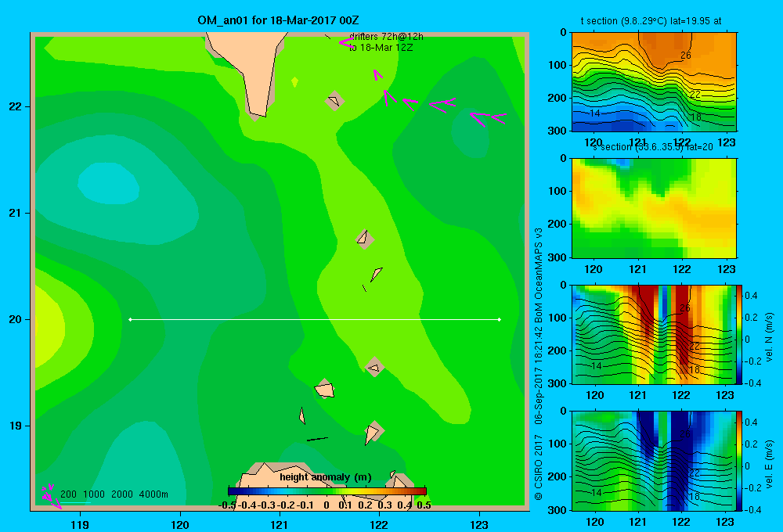Click the southern tip of Taiwan landmass

point(258,115)
